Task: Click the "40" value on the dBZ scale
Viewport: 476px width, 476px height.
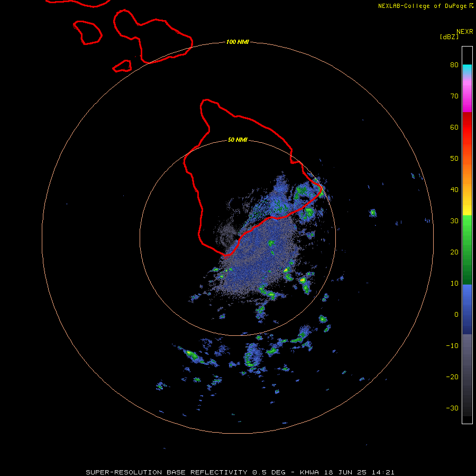Action: (x=454, y=190)
